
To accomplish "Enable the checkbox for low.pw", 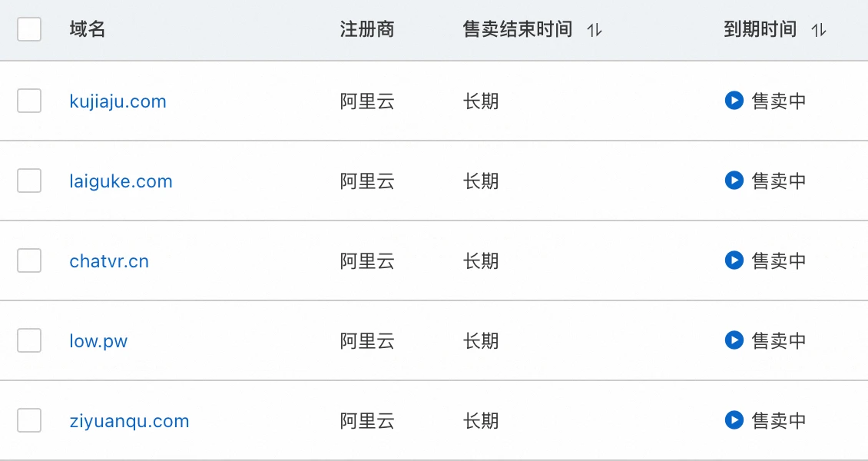I will point(29,340).
